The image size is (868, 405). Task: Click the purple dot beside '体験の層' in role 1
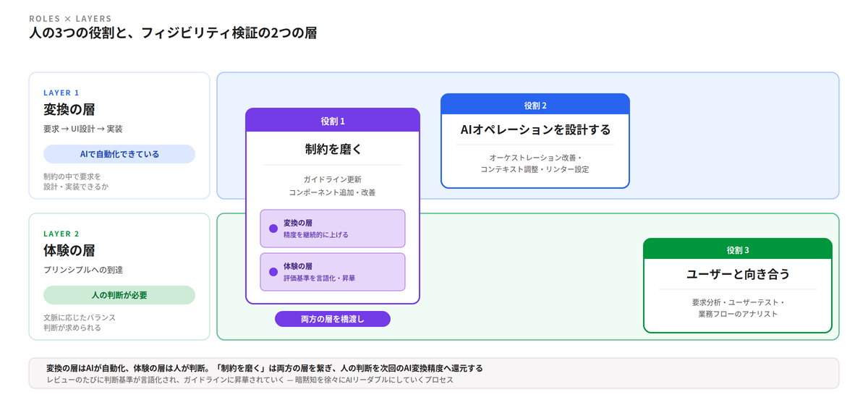click(x=273, y=272)
